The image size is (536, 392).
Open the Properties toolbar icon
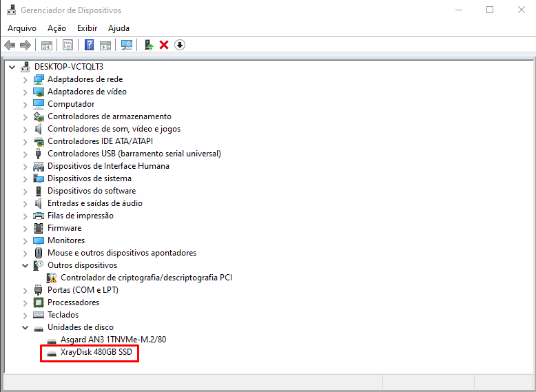click(x=68, y=45)
